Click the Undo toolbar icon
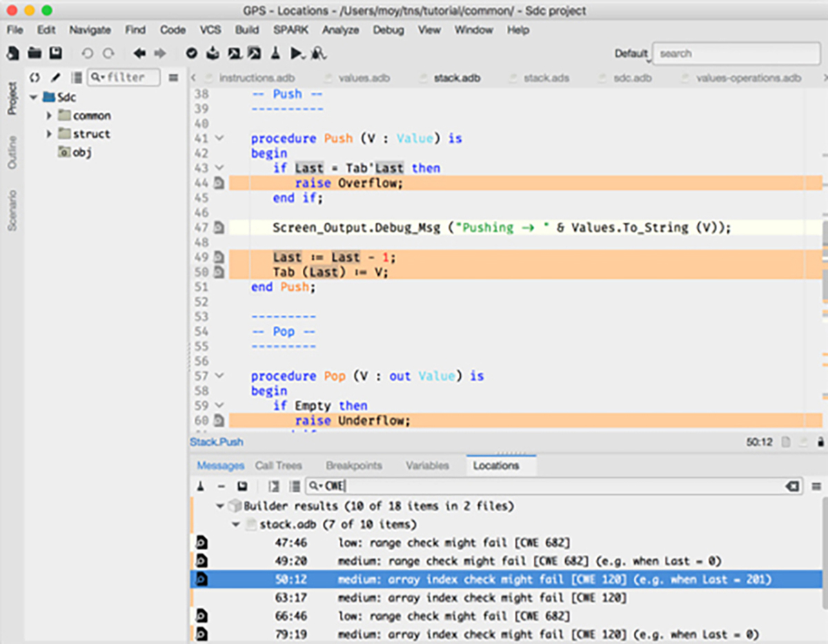 click(87, 53)
